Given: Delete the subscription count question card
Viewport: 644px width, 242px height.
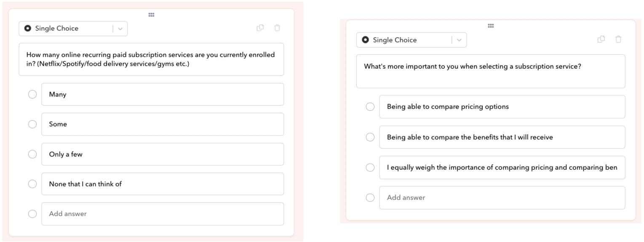Looking at the screenshot, I should pyautogui.click(x=277, y=28).
